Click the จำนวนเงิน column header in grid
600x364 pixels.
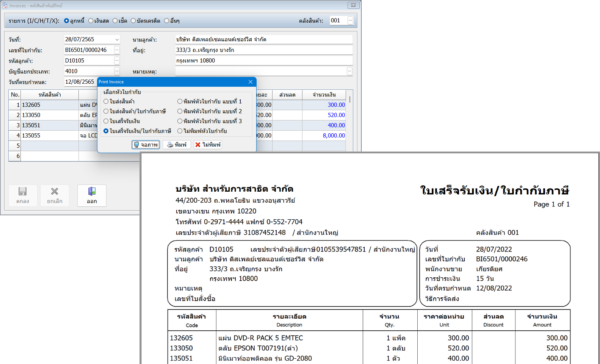pos(324,95)
